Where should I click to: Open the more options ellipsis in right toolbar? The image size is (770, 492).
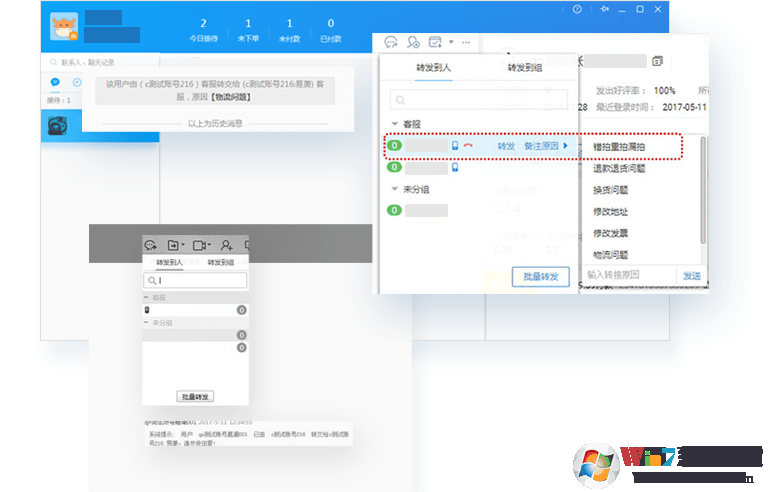click(x=466, y=42)
